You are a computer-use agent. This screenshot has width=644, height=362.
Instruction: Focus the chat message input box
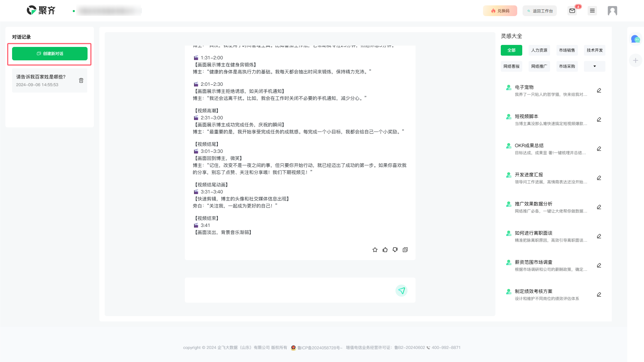300,290
